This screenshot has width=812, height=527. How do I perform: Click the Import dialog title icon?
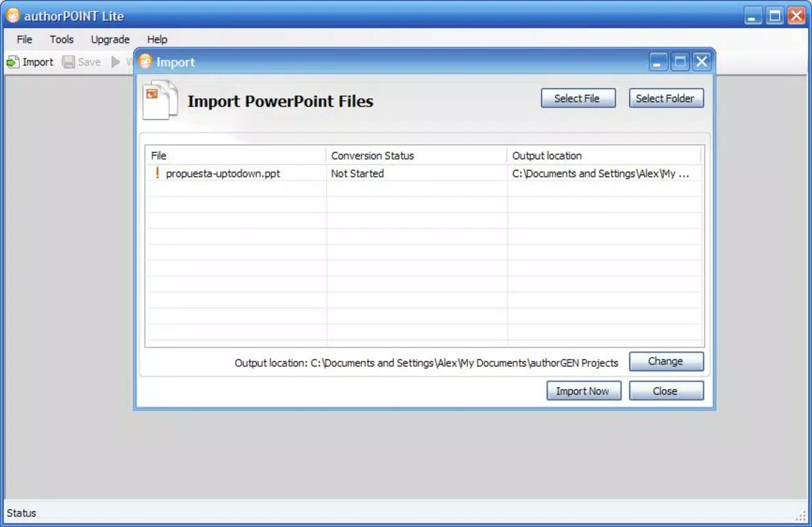[x=146, y=62]
